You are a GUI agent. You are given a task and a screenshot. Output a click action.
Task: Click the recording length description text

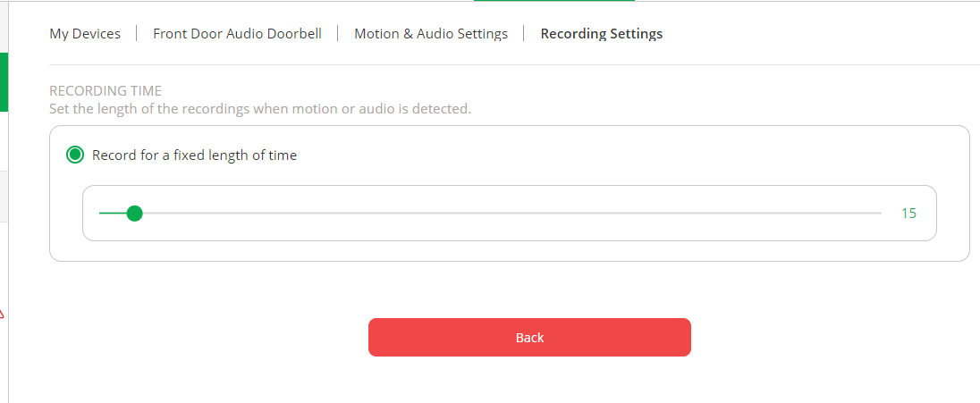pos(259,109)
